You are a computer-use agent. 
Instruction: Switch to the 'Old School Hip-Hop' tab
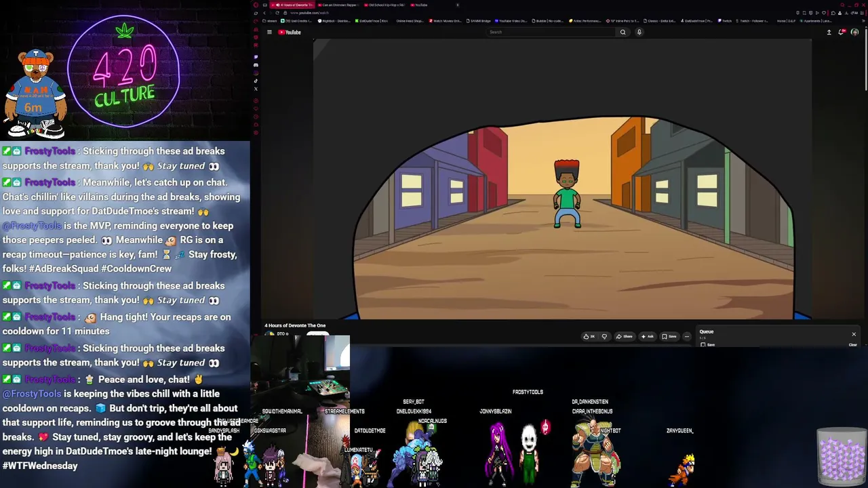(385, 5)
